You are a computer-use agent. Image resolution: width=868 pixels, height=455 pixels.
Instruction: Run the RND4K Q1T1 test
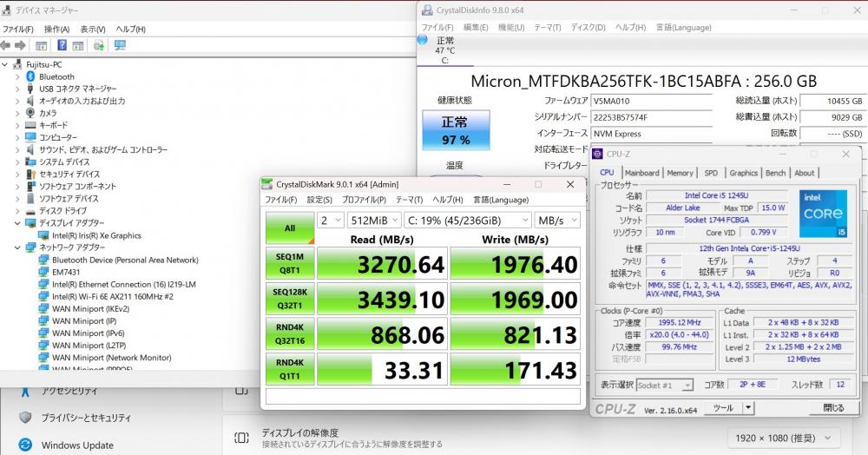[x=290, y=369]
